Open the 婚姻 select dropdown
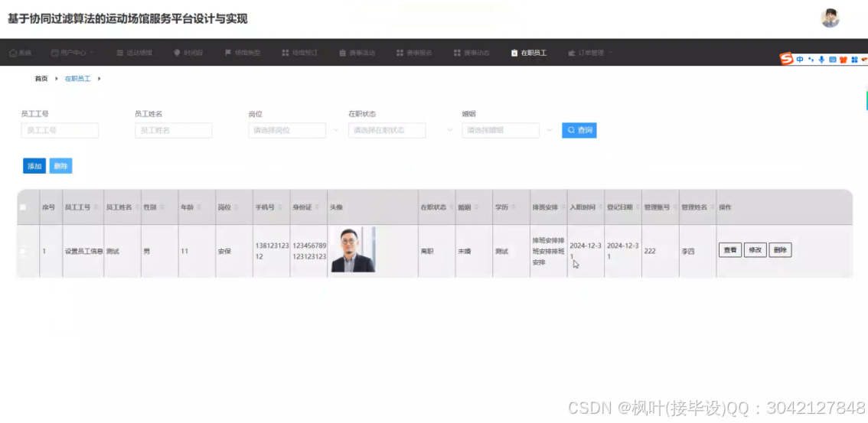The height and width of the screenshot is (423, 868). point(501,131)
